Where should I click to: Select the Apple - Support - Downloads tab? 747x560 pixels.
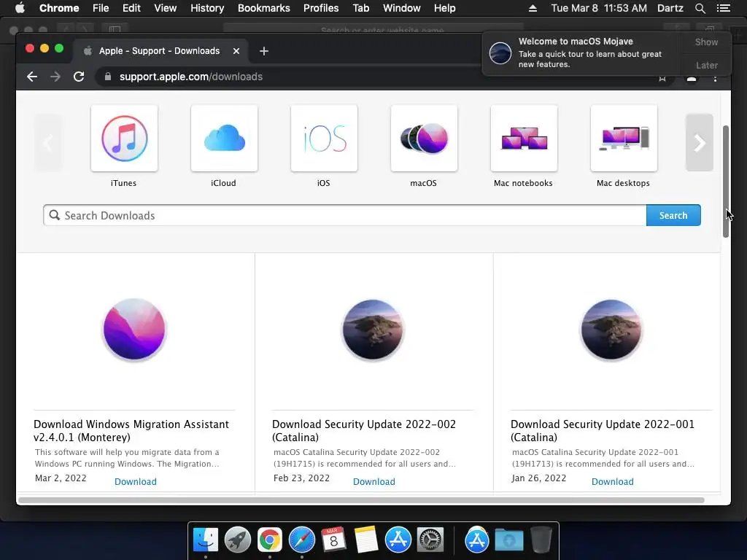(x=159, y=51)
